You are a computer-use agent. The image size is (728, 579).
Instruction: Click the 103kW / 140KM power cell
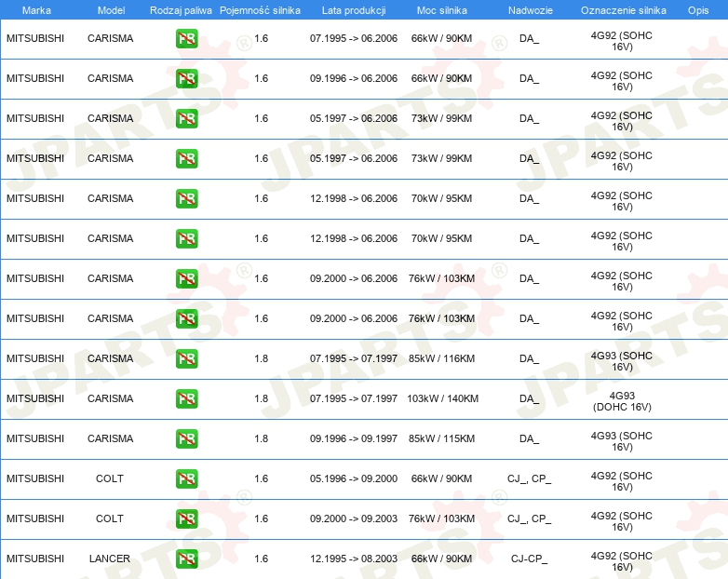click(x=442, y=398)
